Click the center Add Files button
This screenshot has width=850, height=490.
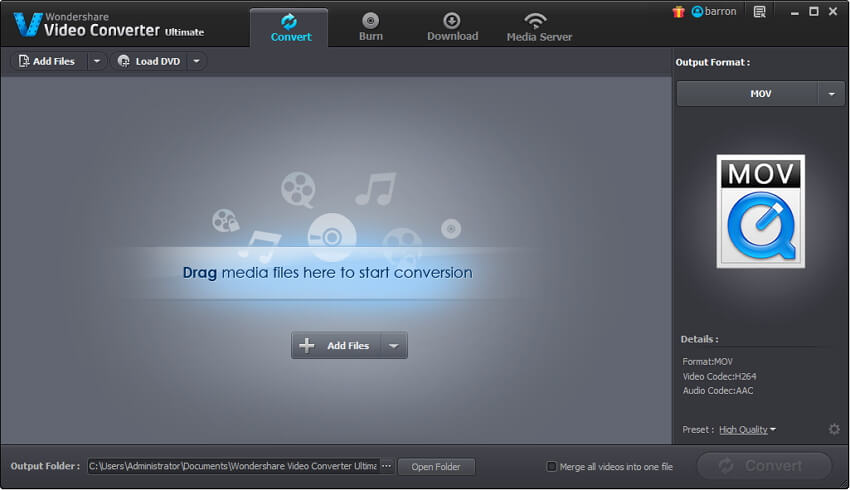(x=336, y=345)
